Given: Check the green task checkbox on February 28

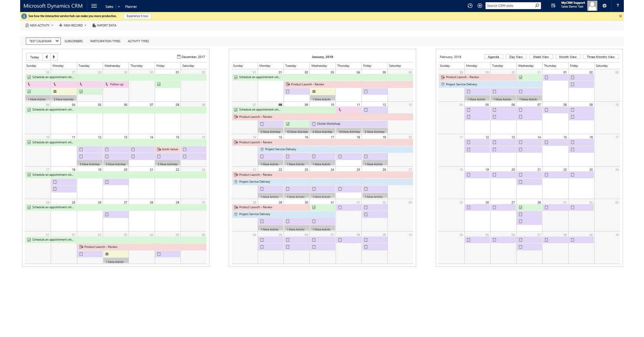Looking at the screenshot, I should point(521,207).
